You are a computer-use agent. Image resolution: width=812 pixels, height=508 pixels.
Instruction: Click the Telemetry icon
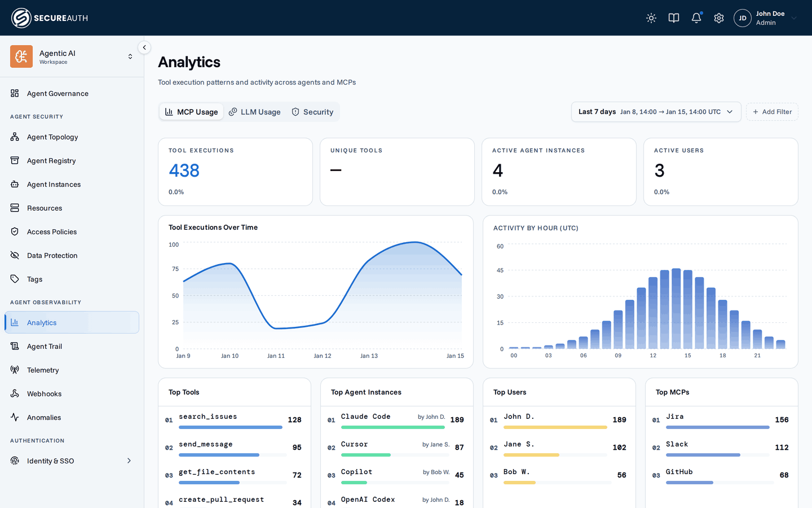[x=15, y=370]
